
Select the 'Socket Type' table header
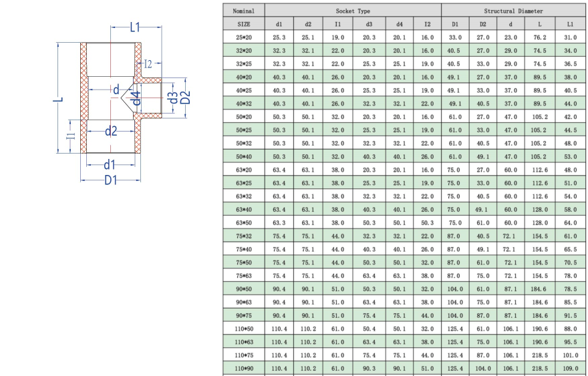tap(353, 11)
